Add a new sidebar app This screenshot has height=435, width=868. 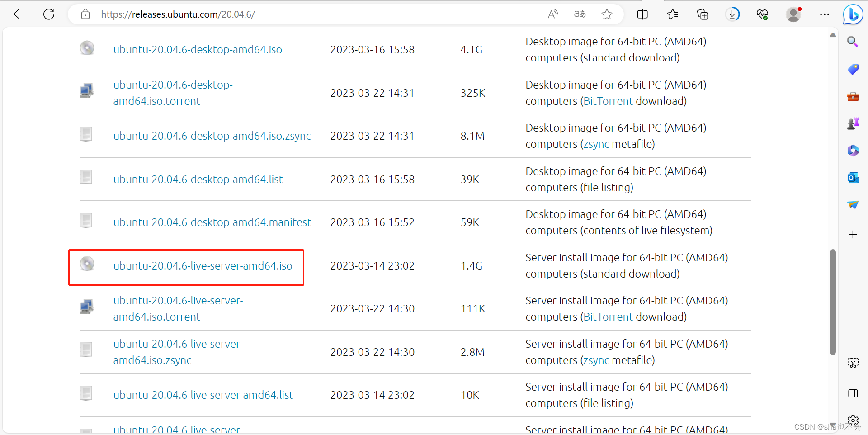(853, 234)
